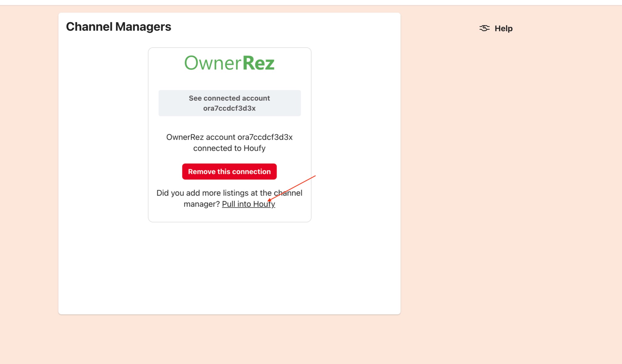Screen dimensions: 622x364
Task: Click the 'Owner' part of the logo
Action: coord(213,63)
